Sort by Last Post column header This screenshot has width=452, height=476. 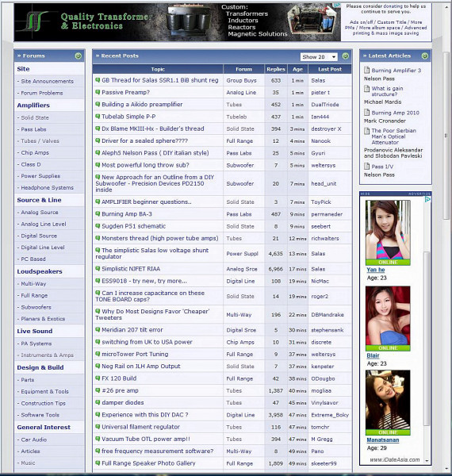click(330, 69)
